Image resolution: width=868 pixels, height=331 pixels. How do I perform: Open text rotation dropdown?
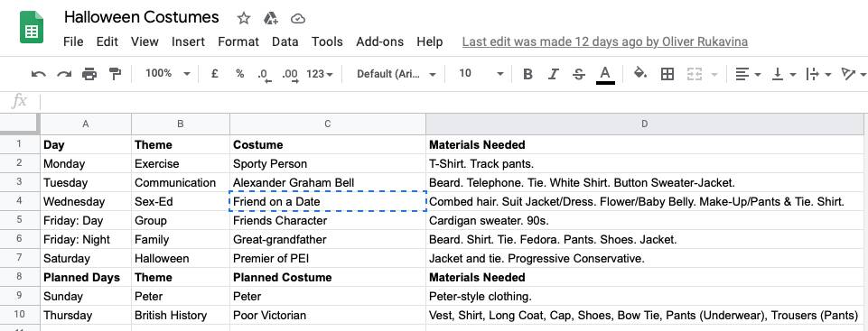point(854,73)
